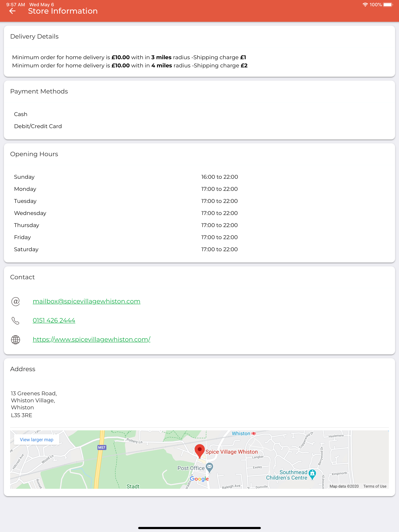399x532 pixels.
Task: Tap the 3 miles radius delivery line
Action: point(129,57)
